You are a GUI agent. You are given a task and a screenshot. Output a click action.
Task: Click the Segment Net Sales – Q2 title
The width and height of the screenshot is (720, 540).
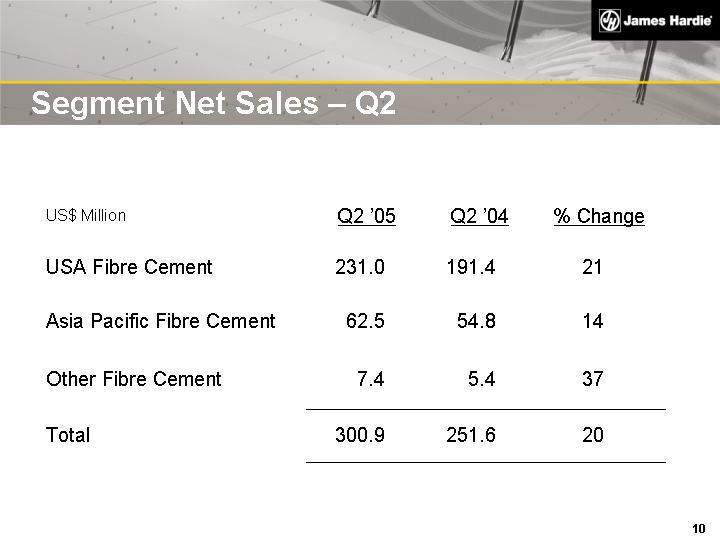pos(213,103)
